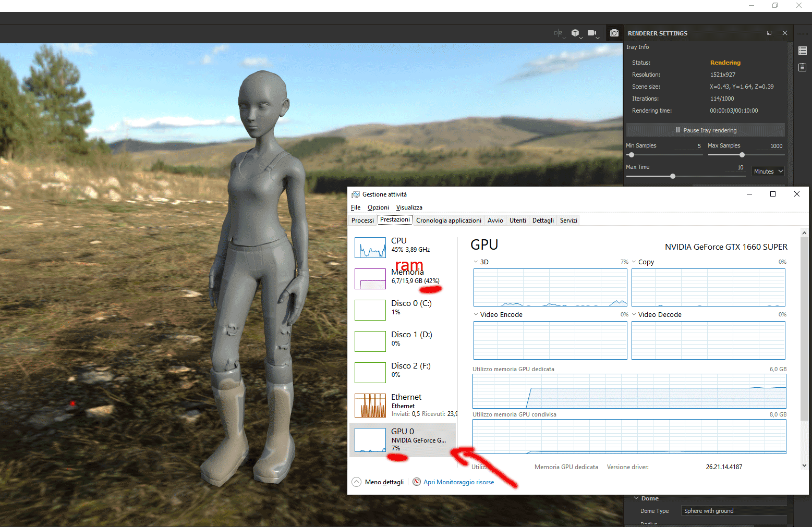Click the iterations value 114/1000
The image size is (812, 527).
(x=722, y=99)
